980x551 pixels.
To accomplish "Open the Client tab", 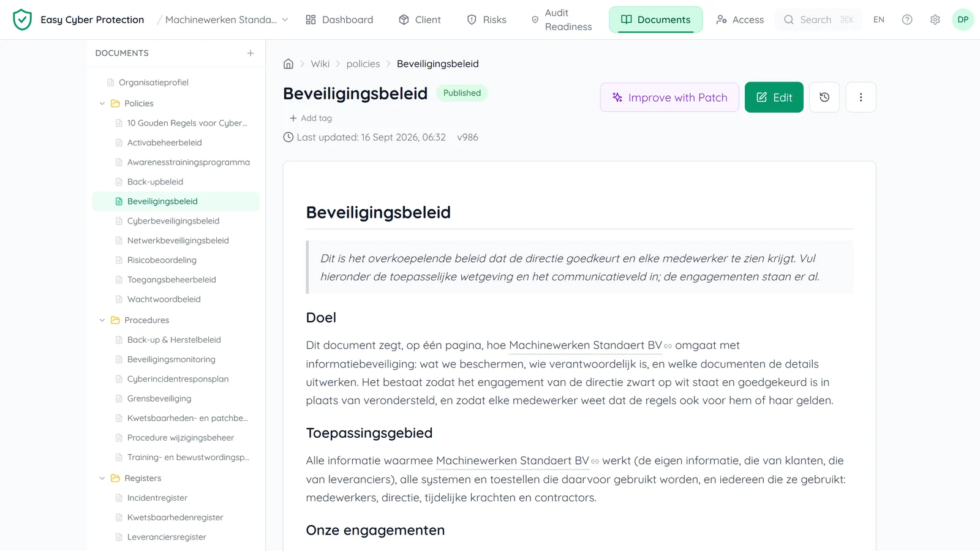I will (420, 20).
